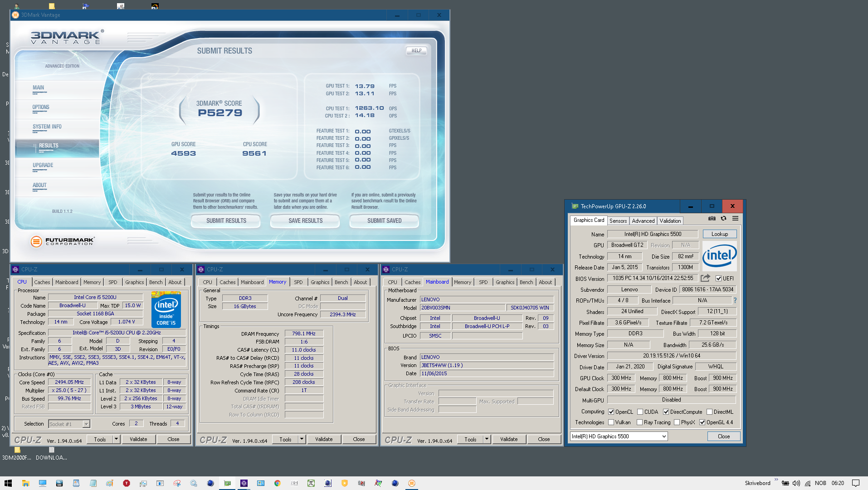Open the Options section in 3DMark Vantage
This screenshot has width=868, height=490.
pos(41,108)
